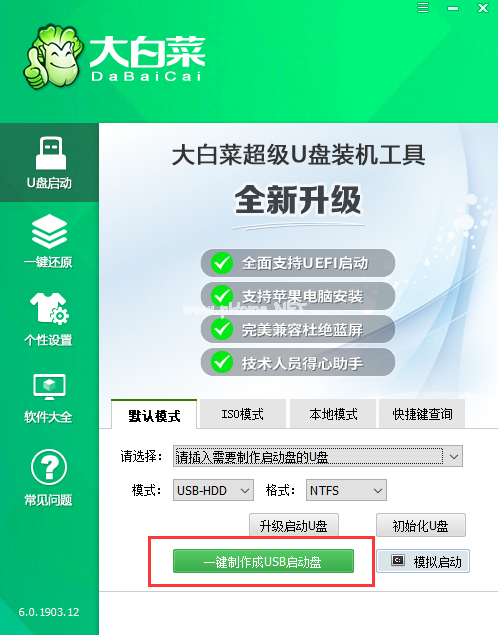Minimize the DaBaiCai window
The width and height of the screenshot is (498, 635).
click(453, 8)
